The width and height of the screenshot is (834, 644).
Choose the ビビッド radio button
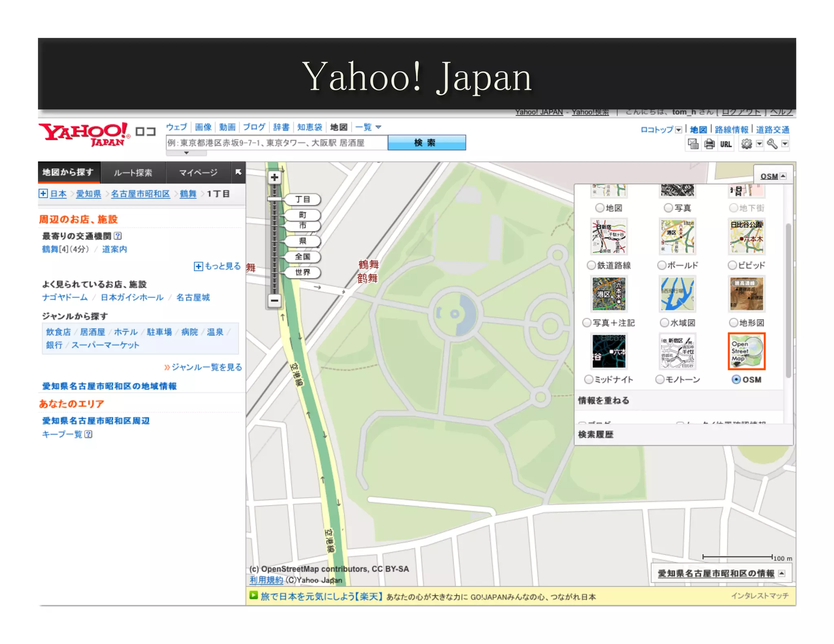(732, 265)
